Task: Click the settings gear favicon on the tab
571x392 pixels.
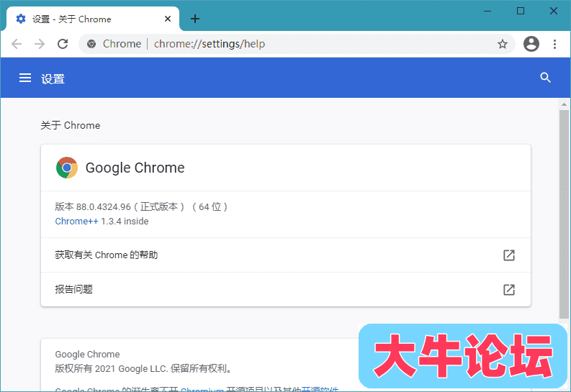Action: tap(21, 19)
